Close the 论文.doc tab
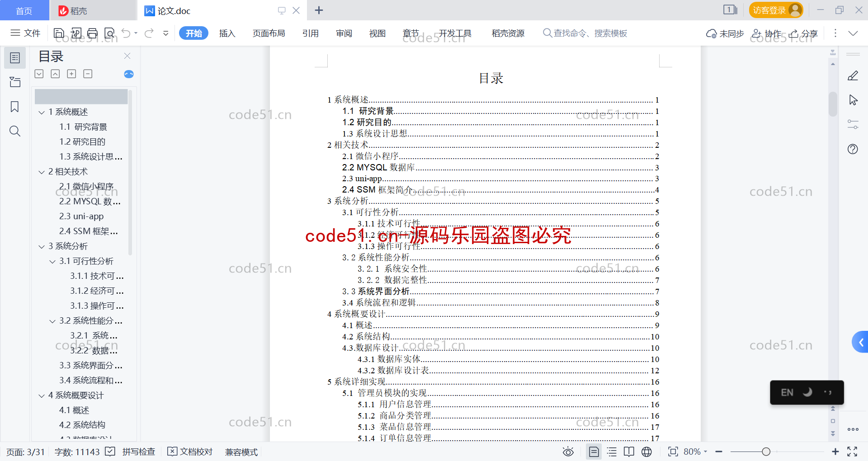The image size is (868, 461). [x=296, y=10]
